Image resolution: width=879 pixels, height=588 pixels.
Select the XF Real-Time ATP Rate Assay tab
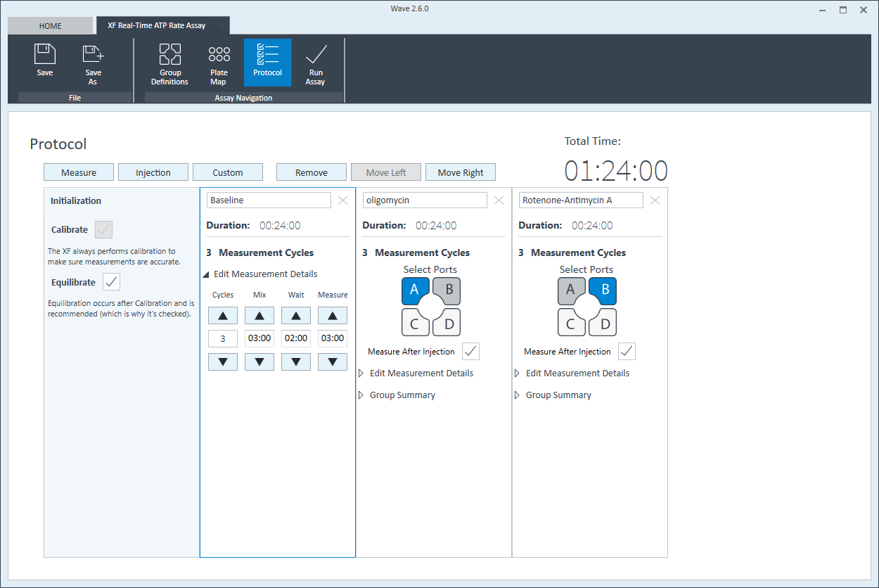[x=157, y=26]
